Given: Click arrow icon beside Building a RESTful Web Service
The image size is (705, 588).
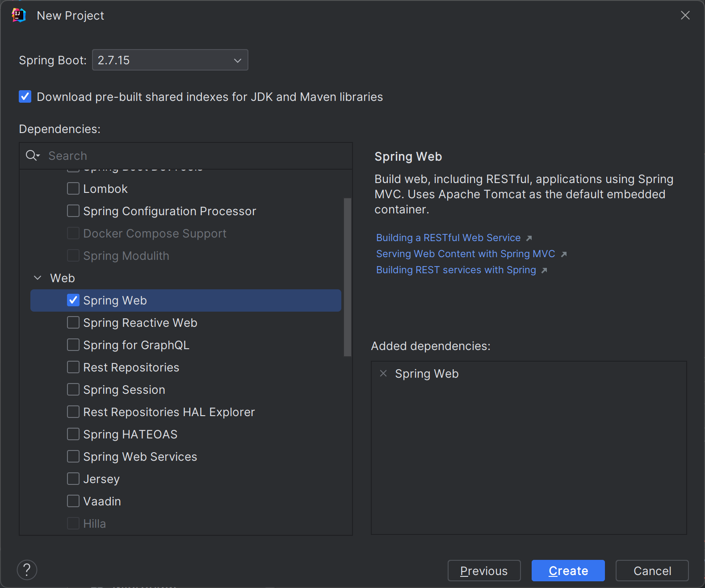Looking at the screenshot, I should 529,238.
